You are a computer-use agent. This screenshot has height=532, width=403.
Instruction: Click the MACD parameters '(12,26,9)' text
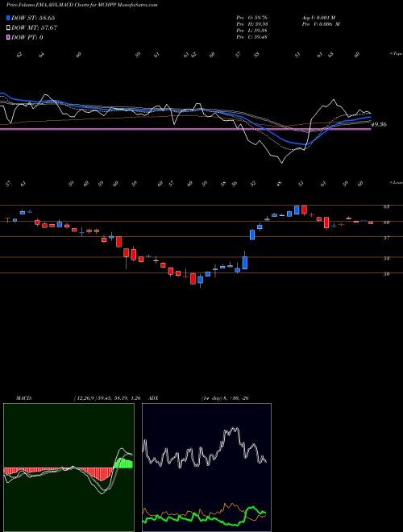[85, 398]
